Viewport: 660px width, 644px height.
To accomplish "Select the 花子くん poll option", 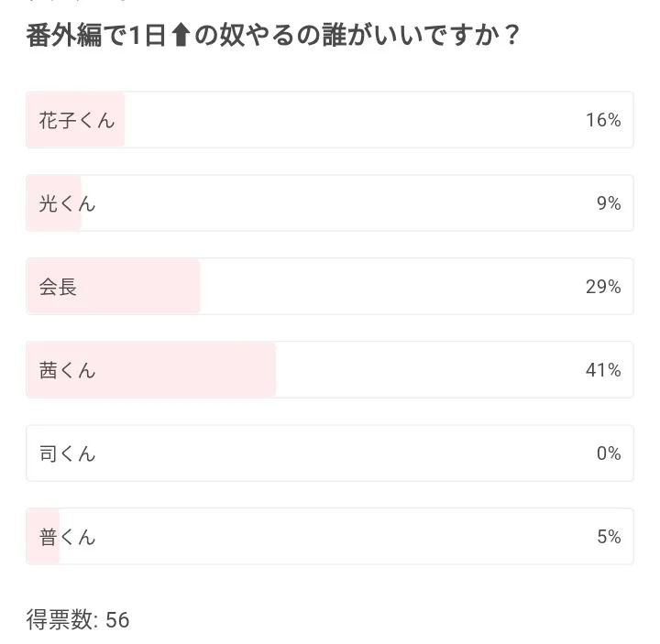I will [x=330, y=120].
